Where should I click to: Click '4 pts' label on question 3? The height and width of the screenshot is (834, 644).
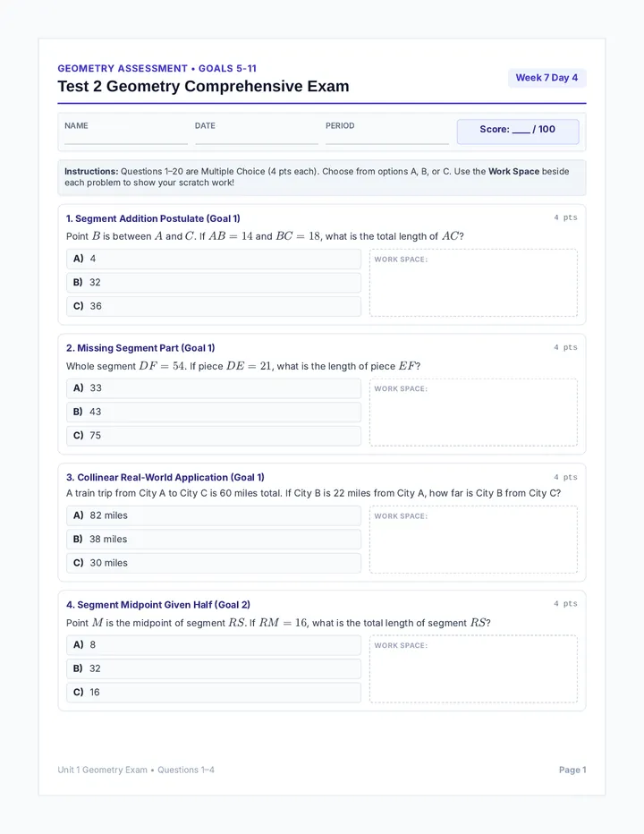point(565,477)
